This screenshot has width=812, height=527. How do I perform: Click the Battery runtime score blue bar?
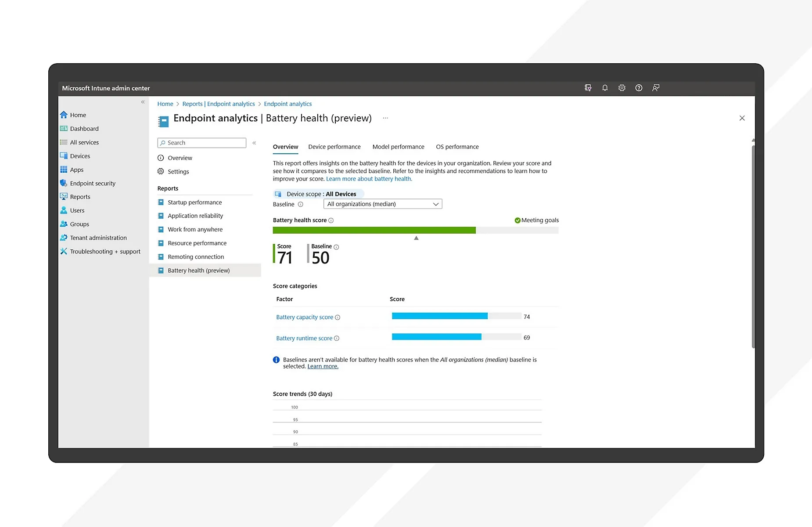tap(437, 337)
